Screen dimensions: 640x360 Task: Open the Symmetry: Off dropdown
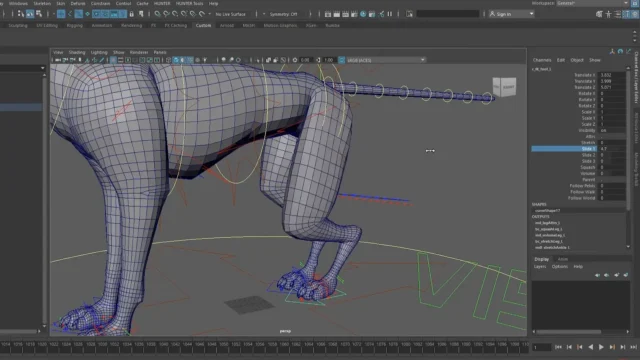[284, 14]
